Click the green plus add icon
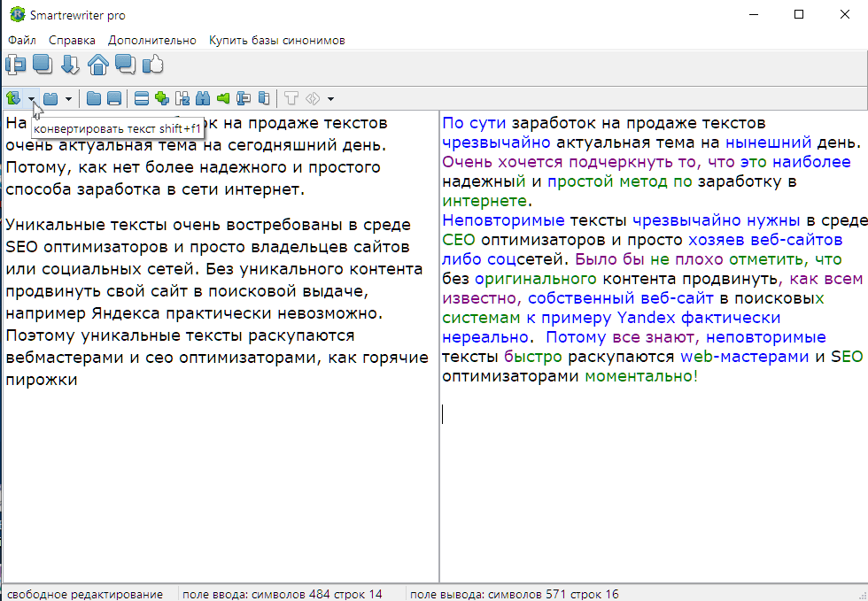 pos(162,98)
